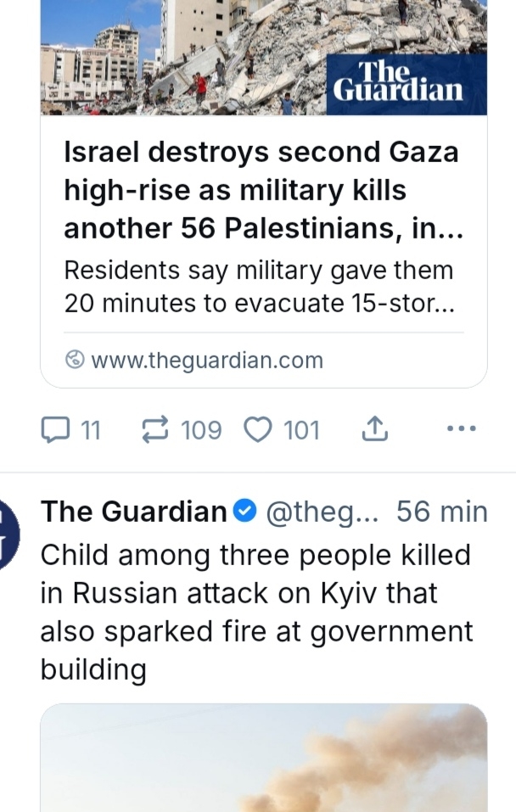Open the 'Israel destroys second Gaza high-rise' headline
Viewport: 516px width, 812px height.
click(262, 191)
